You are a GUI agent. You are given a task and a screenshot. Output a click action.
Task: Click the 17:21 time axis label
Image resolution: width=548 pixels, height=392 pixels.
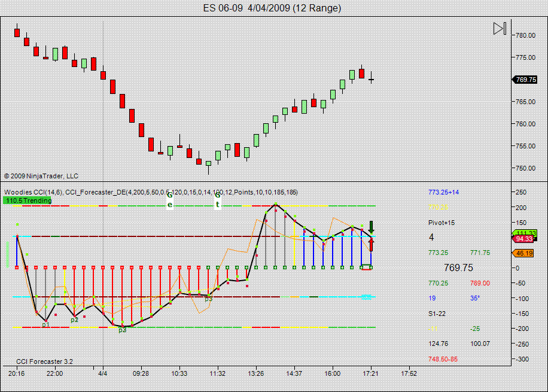(x=370, y=373)
